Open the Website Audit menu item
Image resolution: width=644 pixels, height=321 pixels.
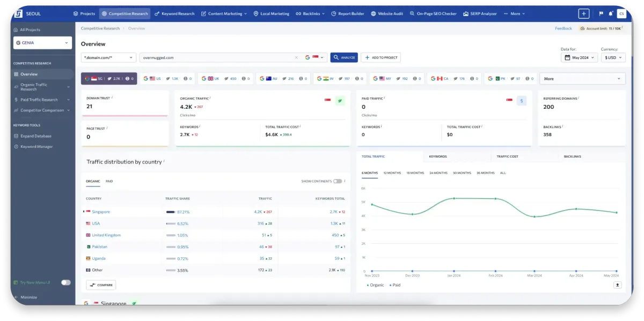pyautogui.click(x=387, y=14)
